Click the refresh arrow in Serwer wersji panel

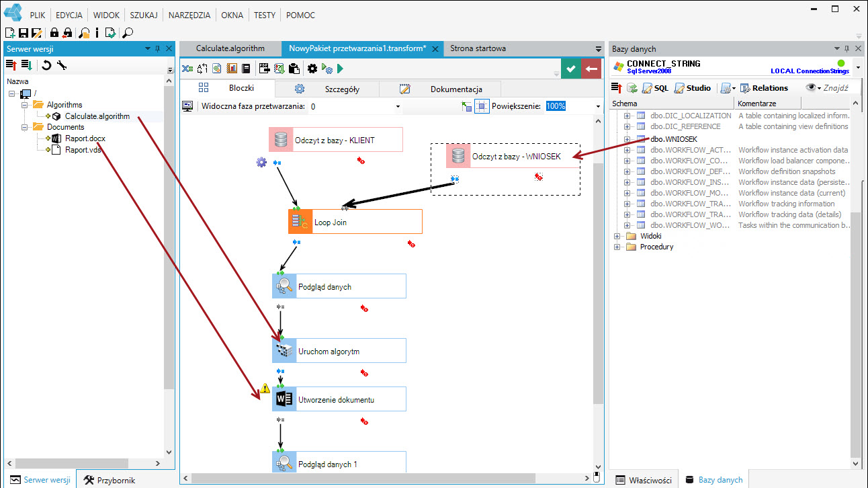[x=46, y=65]
